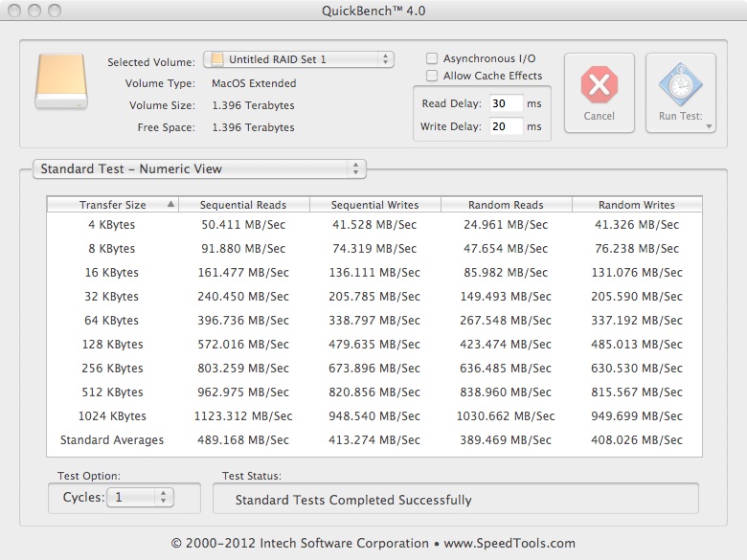Click the 803.259 MB/Sec cell
The height and width of the screenshot is (560, 747).
tap(243, 369)
